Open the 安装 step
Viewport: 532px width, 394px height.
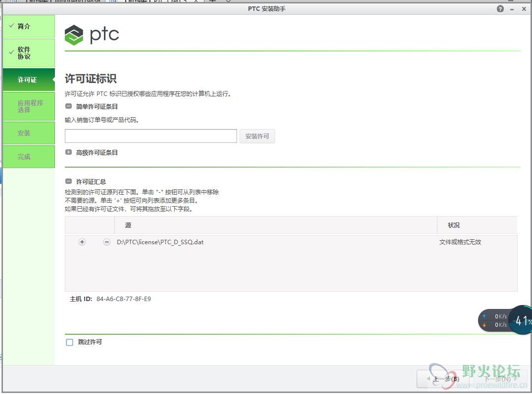(x=29, y=133)
